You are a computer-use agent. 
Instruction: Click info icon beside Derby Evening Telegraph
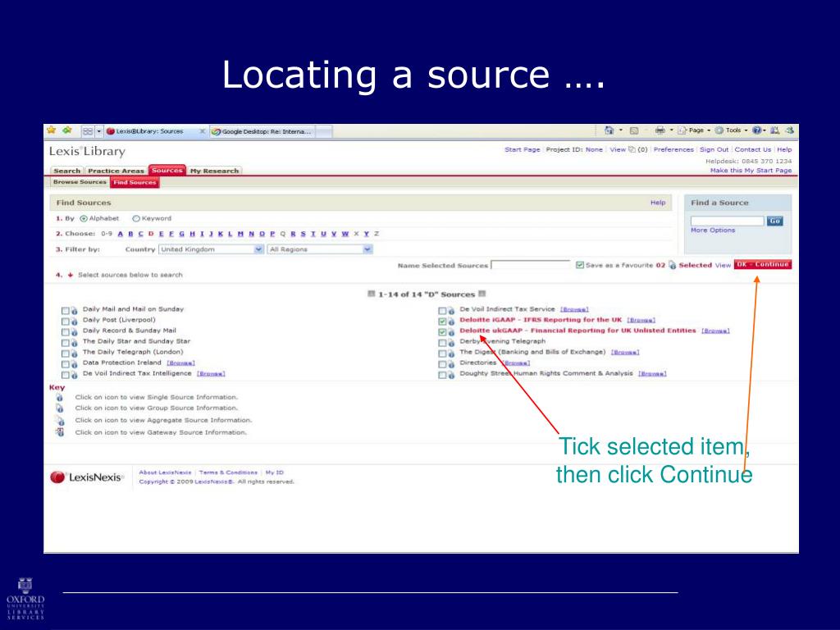(x=451, y=343)
